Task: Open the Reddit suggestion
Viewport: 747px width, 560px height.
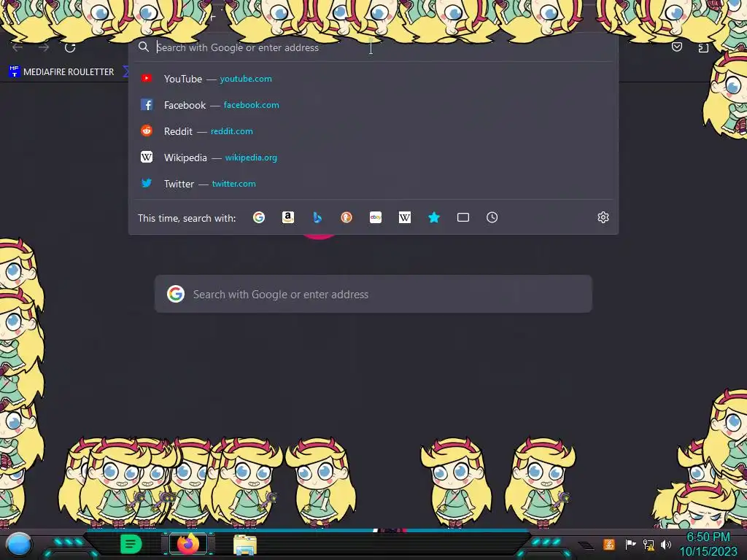Action: click(x=373, y=131)
